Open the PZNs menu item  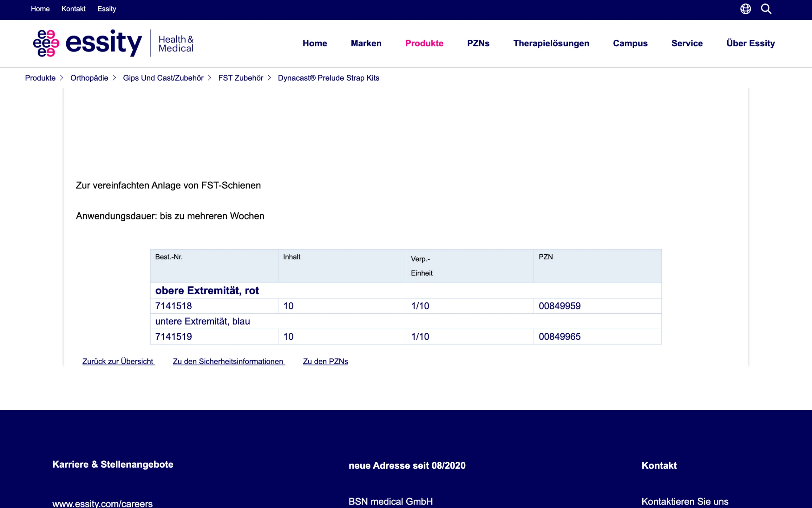[x=478, y=43]
